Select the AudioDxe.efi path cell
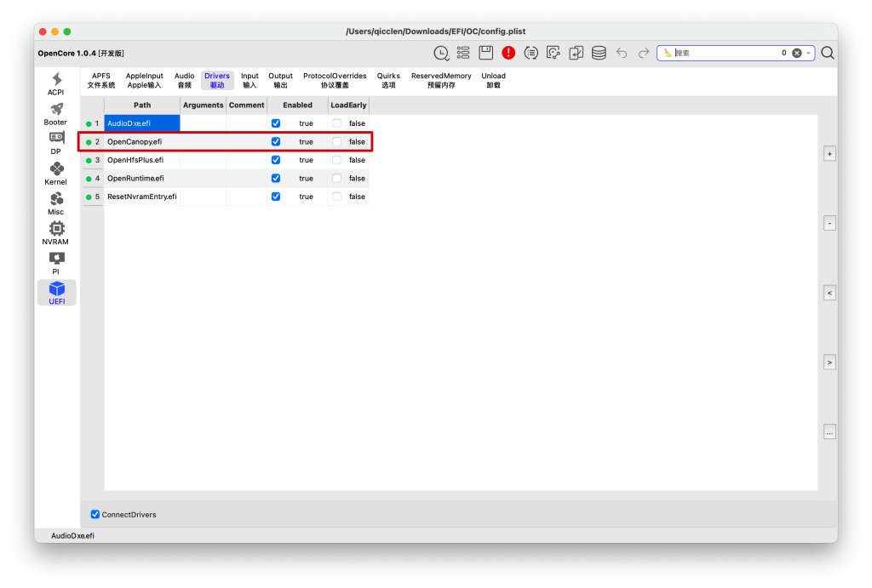This screenshot has width=872, height=588. pyautogui.click(x=142, y=123)
